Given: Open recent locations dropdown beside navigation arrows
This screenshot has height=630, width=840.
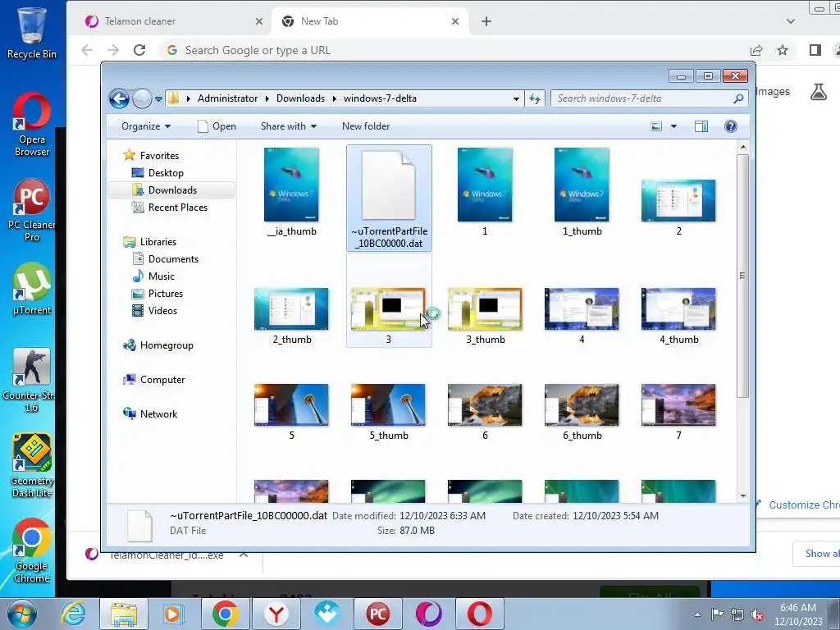Looking at the screenshot, I should click(x=158, y=98).
